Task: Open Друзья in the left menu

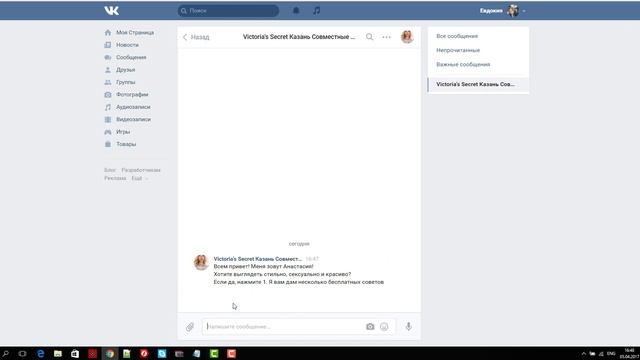Action: tap(125, 70)
